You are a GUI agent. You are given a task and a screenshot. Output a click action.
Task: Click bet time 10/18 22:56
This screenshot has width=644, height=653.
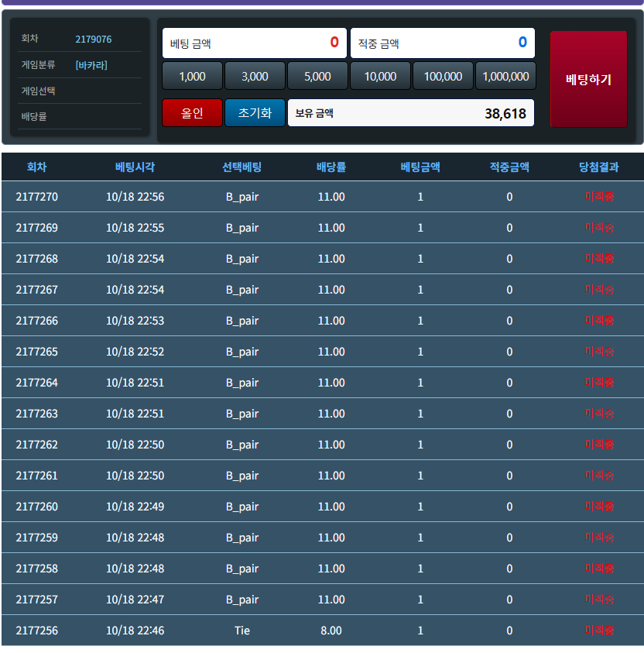coord(135,197)
